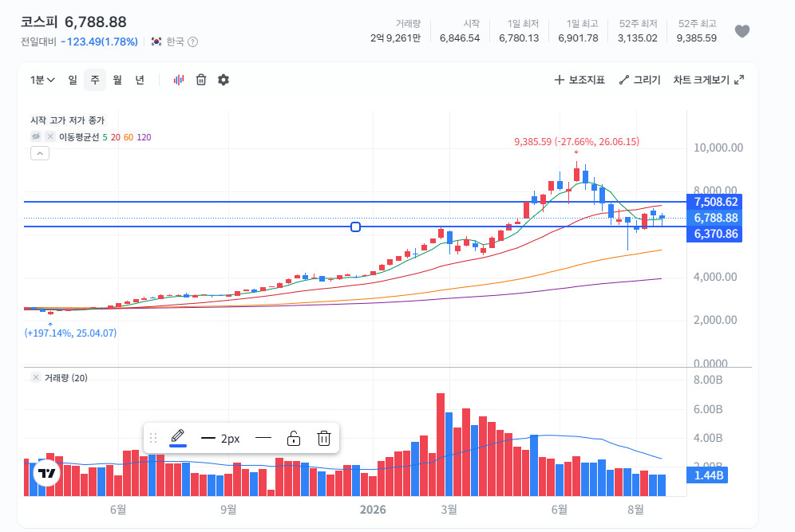Click the candlestick chart type icon
The image size is (795, 532).
[x=179, y=80]
